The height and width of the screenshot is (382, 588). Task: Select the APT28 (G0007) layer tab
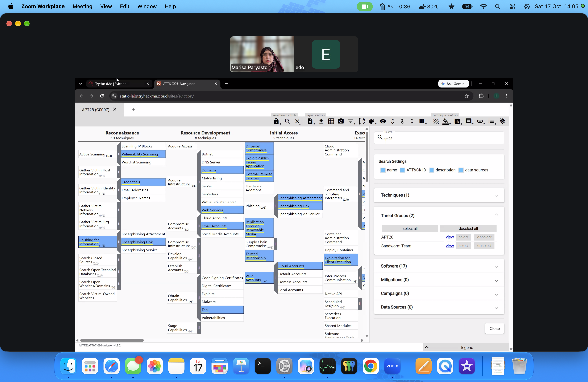pyautogui.click(x=95, y=109)
